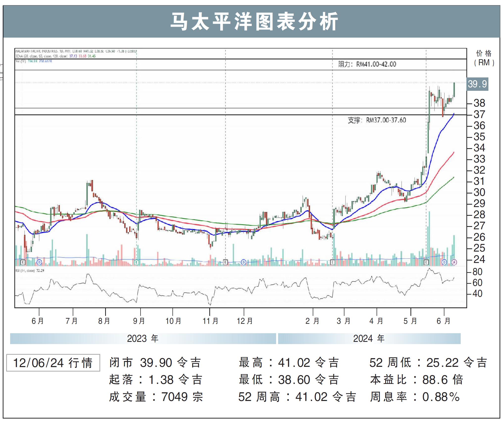The width and height of the screenshot is (504, 422).
Task: Click the 2023 年 year bar
Action: (143, 338)
